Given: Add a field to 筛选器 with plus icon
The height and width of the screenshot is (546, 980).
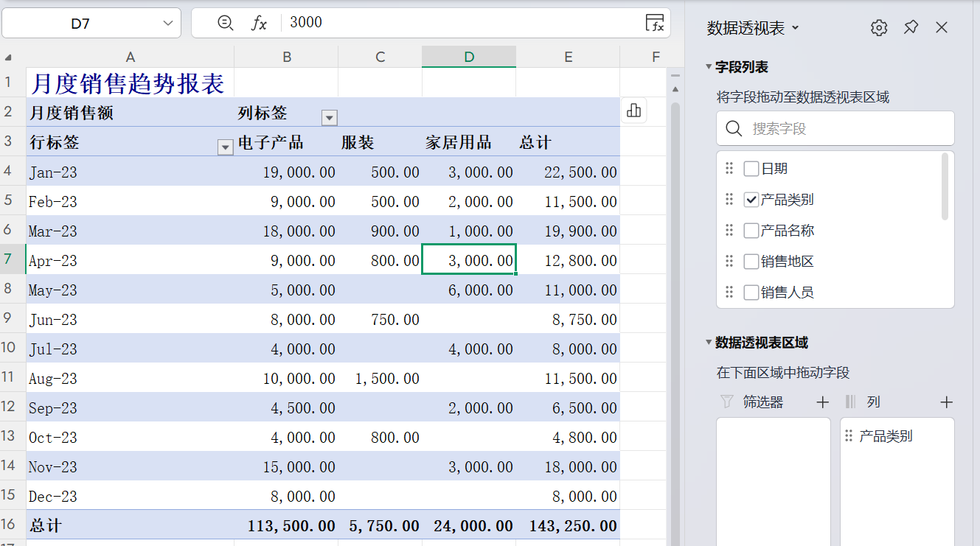Looking at the screenshot, I should click(x=823, y=402).
